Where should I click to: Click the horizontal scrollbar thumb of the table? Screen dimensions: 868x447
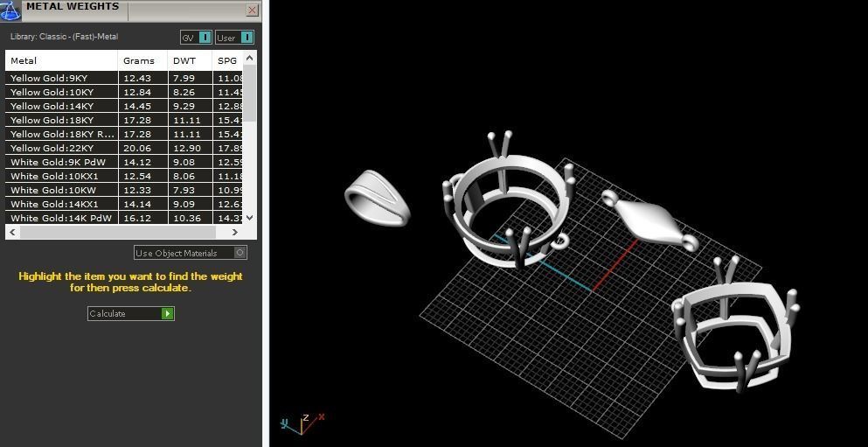tap(118, 232)
